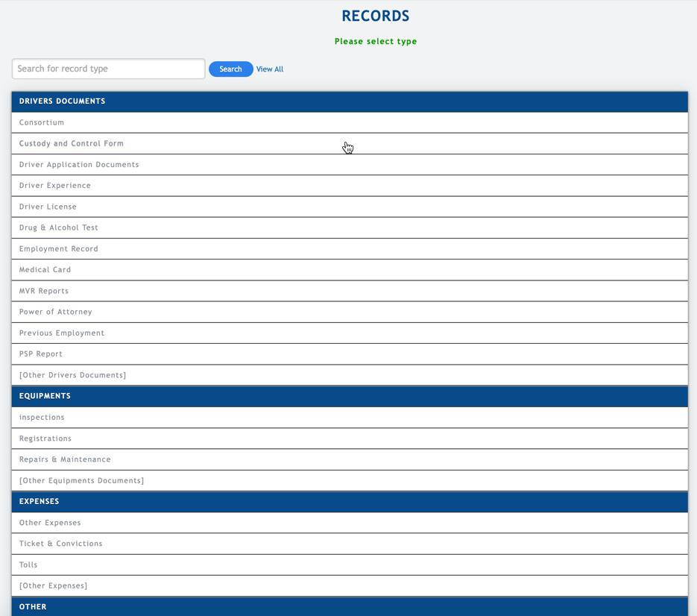Select inspections under Equipments
697x616 pixels.
pos(42,418)
